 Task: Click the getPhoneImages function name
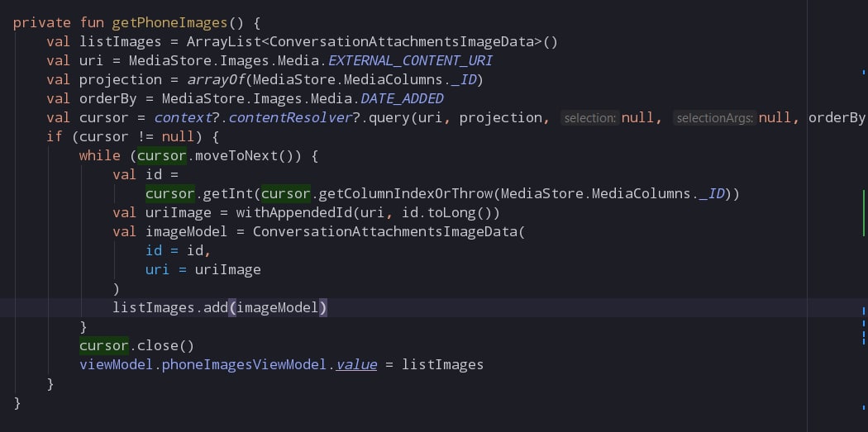170,22
